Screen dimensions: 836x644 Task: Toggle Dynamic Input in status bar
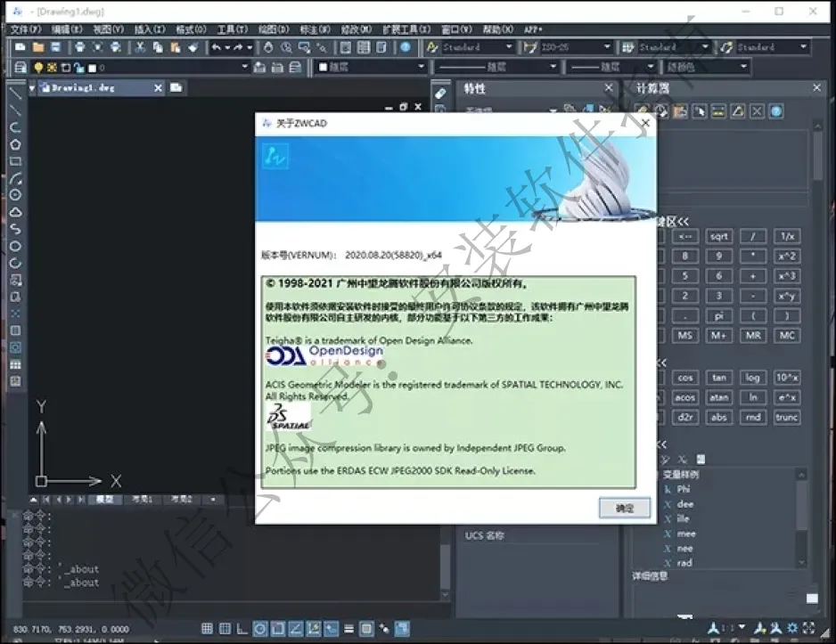(331, 629)
